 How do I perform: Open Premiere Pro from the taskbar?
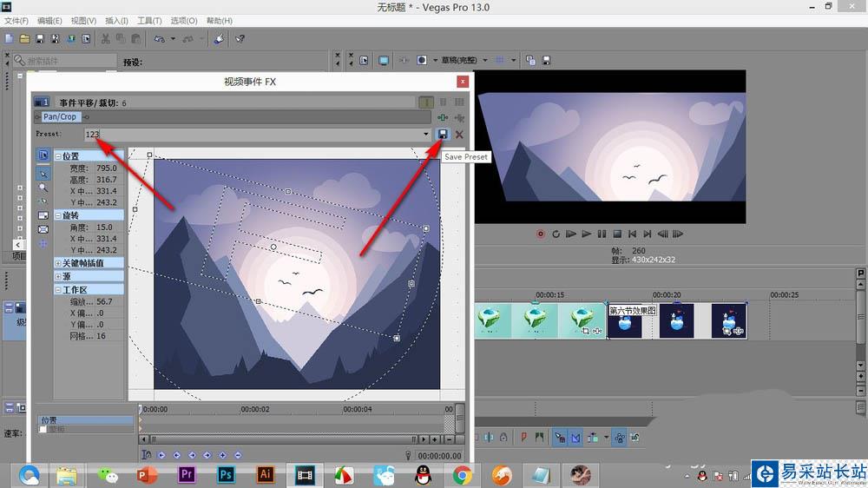point(187,475)
